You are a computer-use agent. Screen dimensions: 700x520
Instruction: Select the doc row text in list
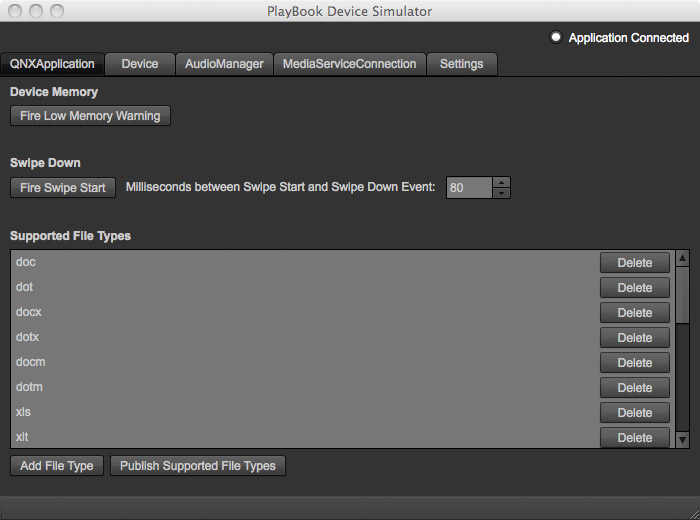[x=26, y=262]
